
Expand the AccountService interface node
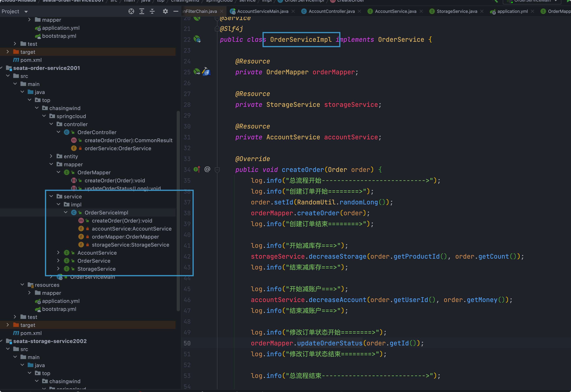click(58, 252)
